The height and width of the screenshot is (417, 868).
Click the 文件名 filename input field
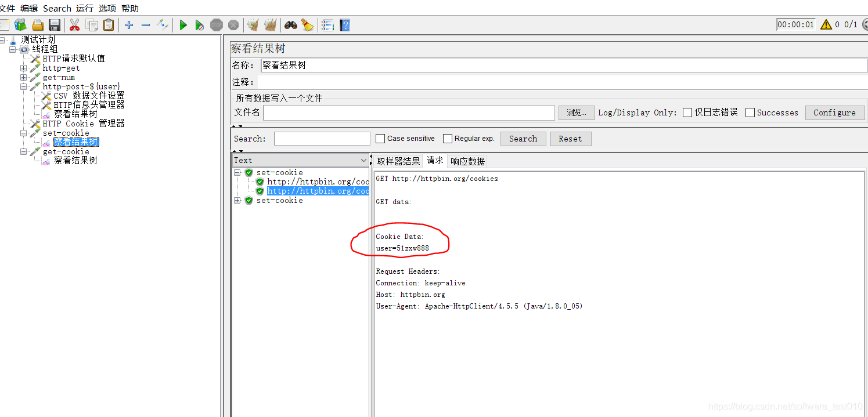pyautogui.click(x=409, y=113)
